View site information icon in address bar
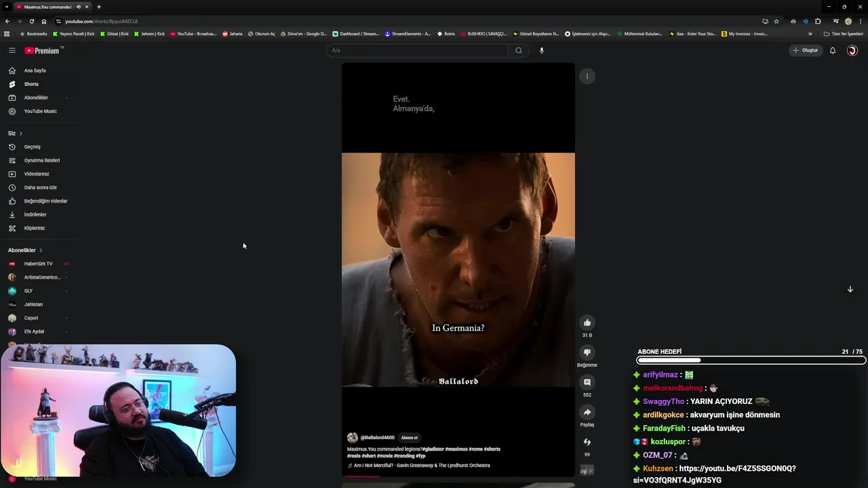Image resolution: width=868 pixels, height=488 pixels. (x=58, y=21)
